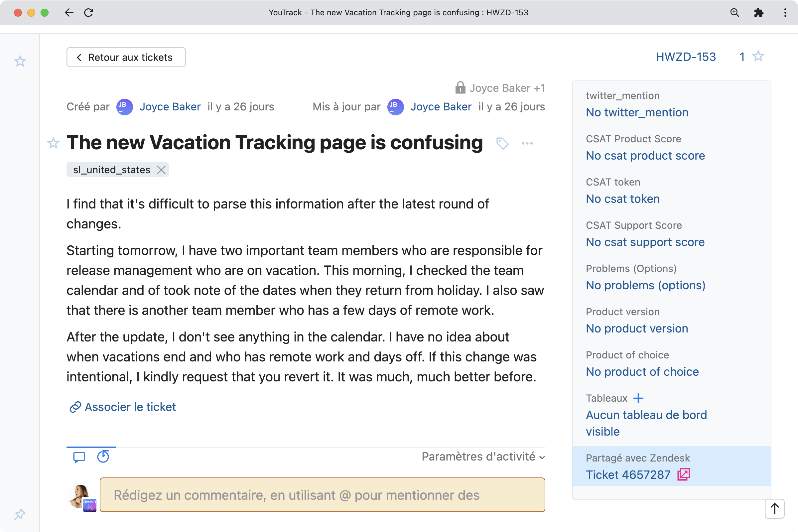This screenshot has height=532, width=798.
Task: Add a board with the Tableaux plus icon
Action: pos(638,398)
